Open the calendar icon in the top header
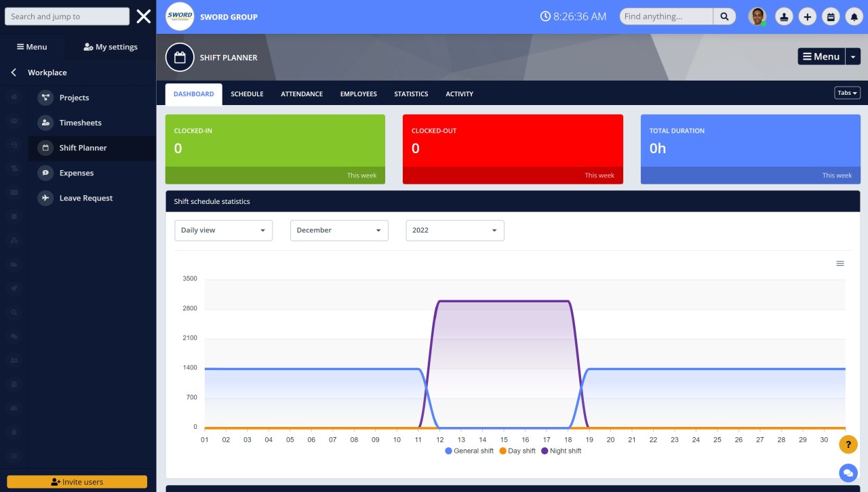This screenshot has height=492, width=868. (831, 16)
